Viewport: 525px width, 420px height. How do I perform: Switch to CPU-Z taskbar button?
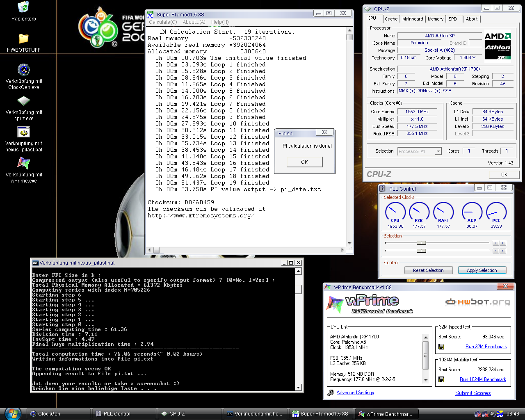190,414
